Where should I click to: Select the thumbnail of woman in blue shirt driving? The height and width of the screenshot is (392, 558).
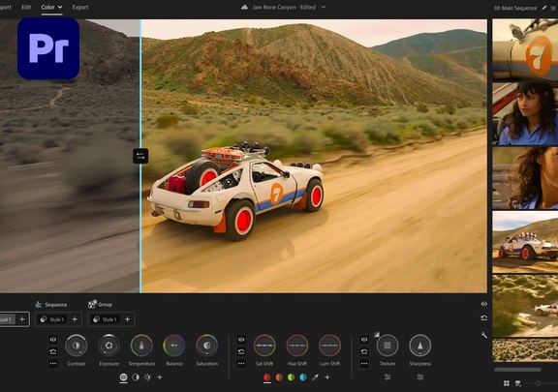[x=525, y=114]
